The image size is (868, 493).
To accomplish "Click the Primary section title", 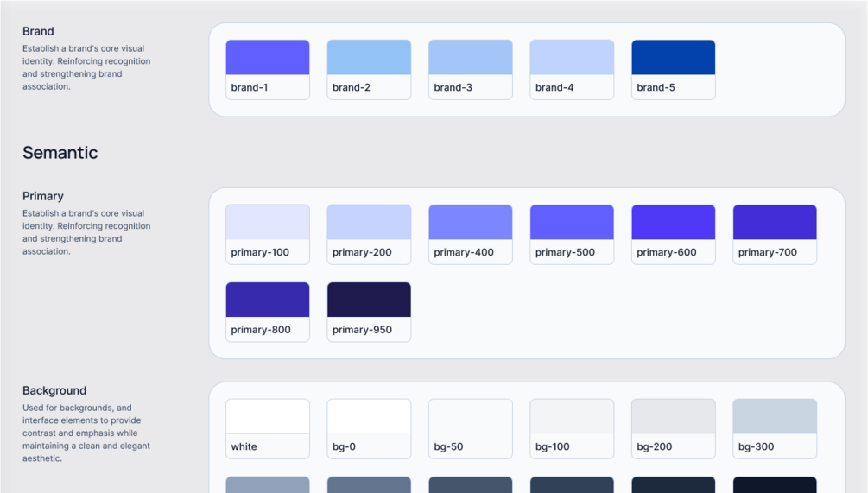I will click(43, 196).
